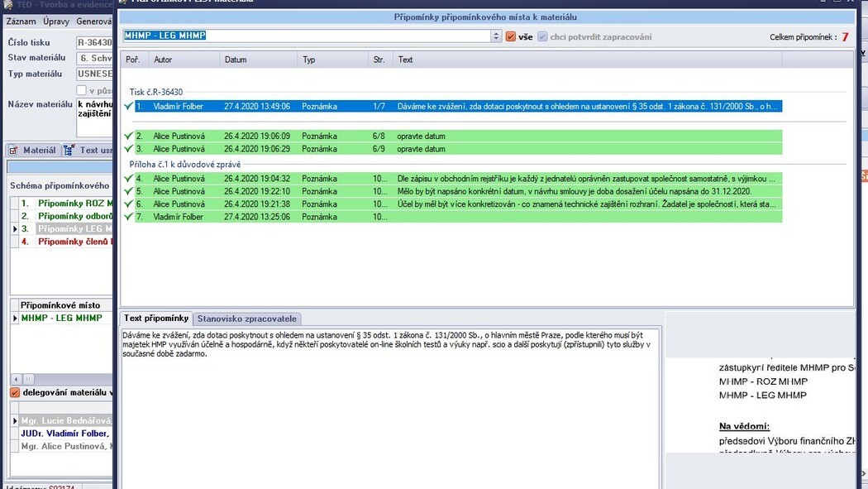Image resolution: width=868 pixels, height=489 pixels.
Task: Click row arrow beside Mgr. Lucie Bednářová
Action: 14,421
